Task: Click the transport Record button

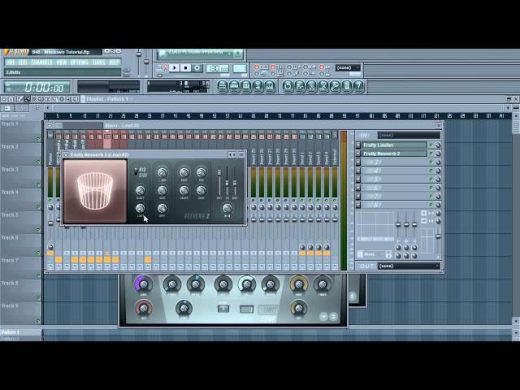Action: (x=197, y=68)
